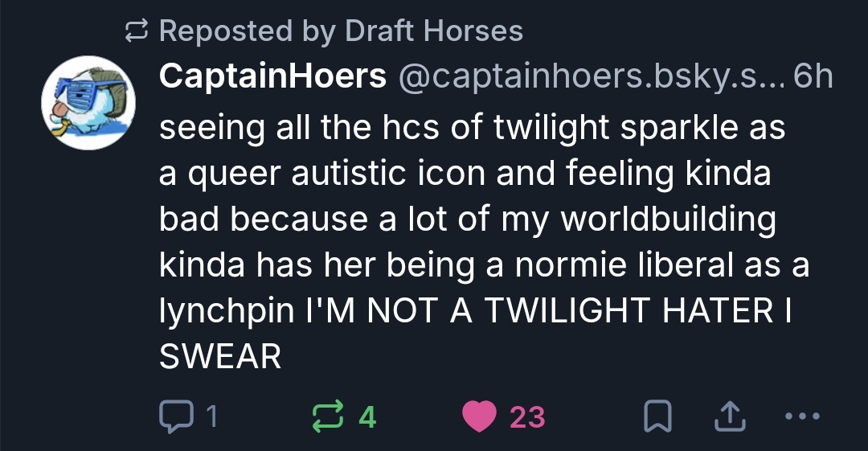This screenshot has height=451, width=868.
Task: Click the reply speech bubble icon
Action: (x=174, y=416)
